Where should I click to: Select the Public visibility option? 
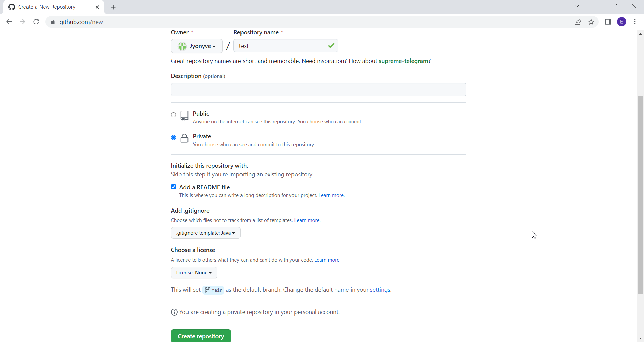click(173, 115)
